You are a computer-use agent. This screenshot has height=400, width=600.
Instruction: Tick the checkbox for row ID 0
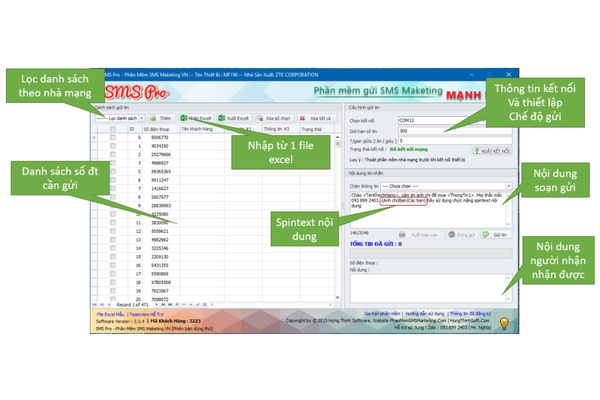113,138
